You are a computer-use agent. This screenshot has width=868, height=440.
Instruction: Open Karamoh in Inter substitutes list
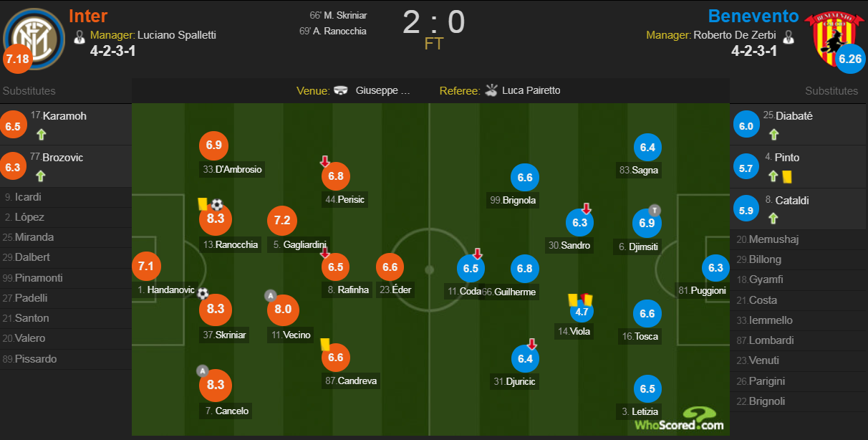tap(66, 125)
